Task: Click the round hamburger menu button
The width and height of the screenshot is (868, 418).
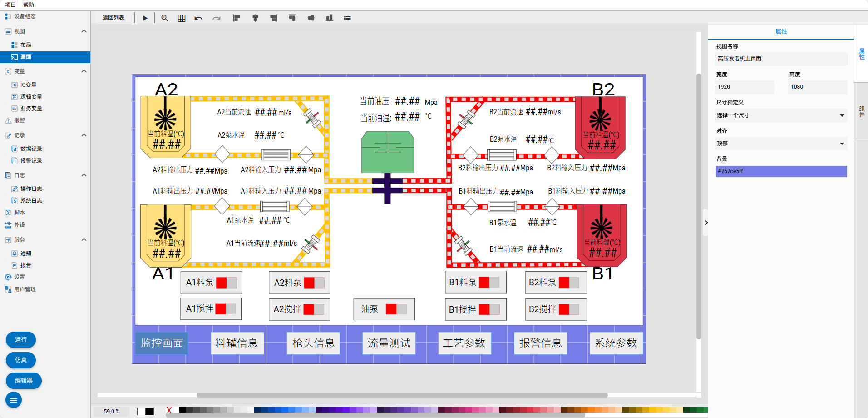Action: coord(14,400)
